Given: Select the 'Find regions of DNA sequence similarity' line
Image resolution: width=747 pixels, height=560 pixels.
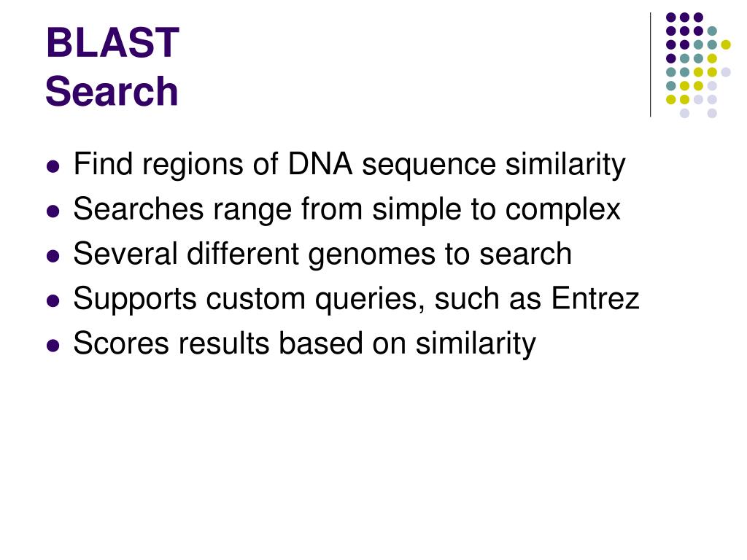Looking at the screenshot, I should pos(349,166).
